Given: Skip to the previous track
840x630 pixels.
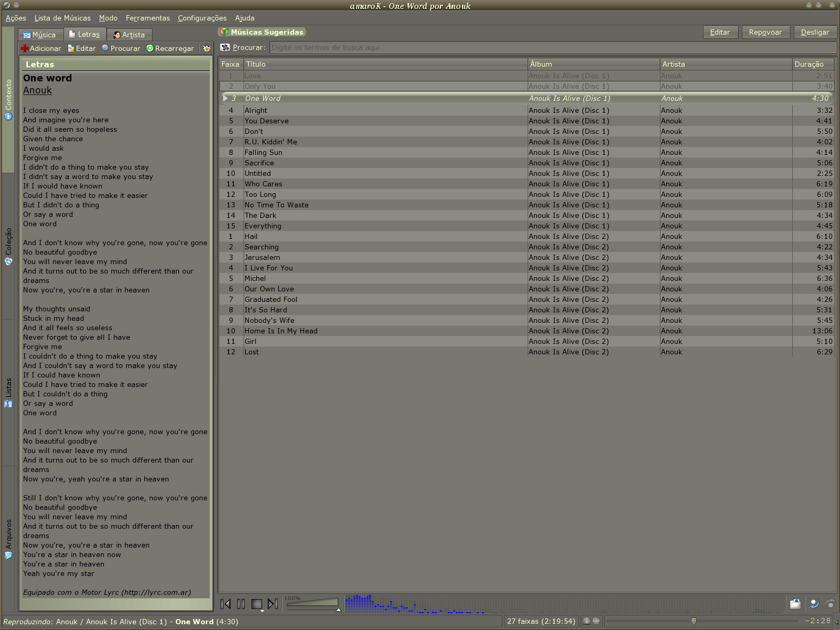Looking at the screenshot, I should tap(226, 604).
